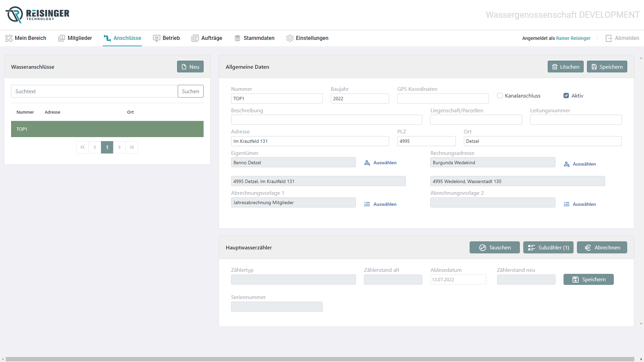Click the Suchtext search field
The image size is (644, 362).
(x=94, y=91)
